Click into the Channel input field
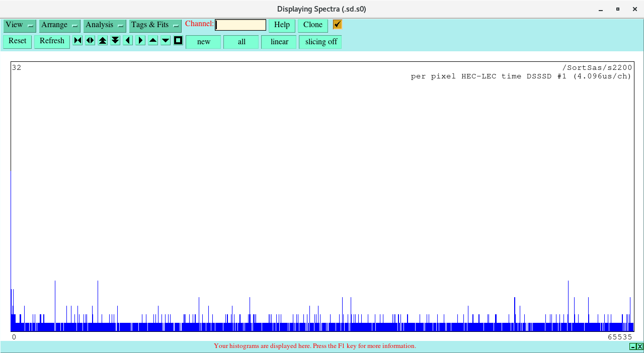 click(x=240, y=25)
